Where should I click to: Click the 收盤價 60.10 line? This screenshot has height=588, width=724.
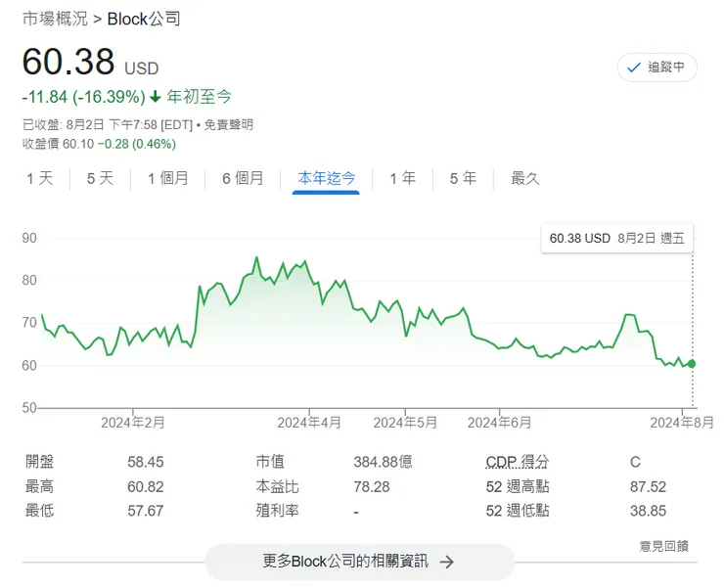(x=99, y=144)
